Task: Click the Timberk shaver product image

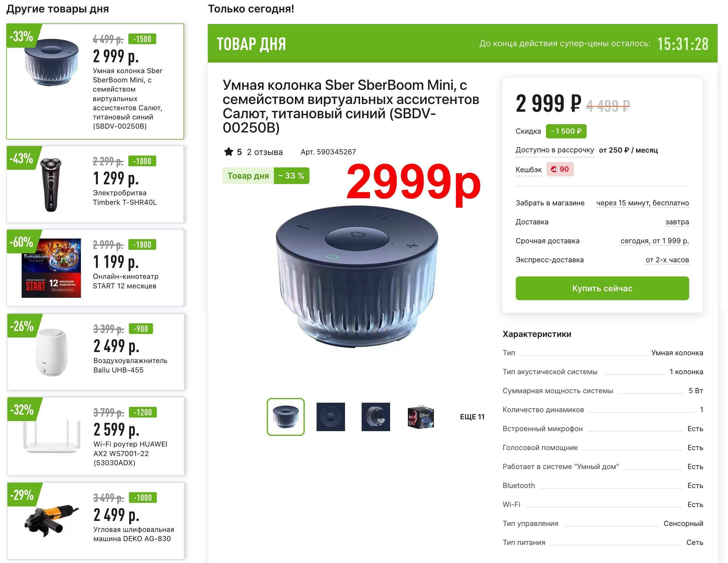Action: [51, 185]
